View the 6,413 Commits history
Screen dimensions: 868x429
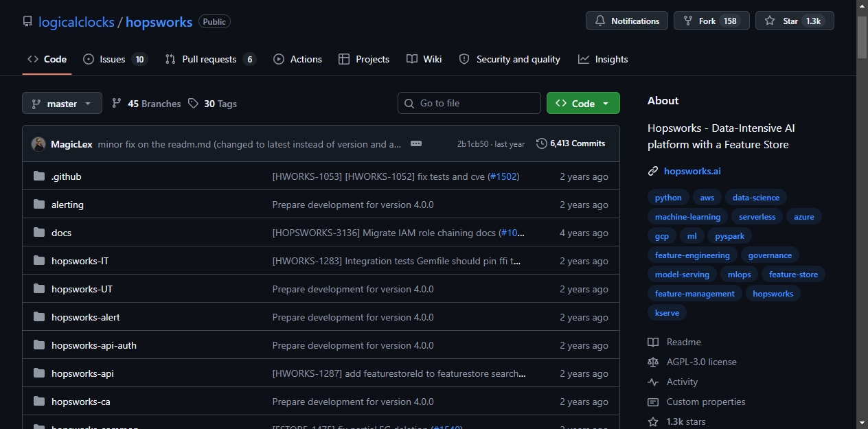tap(571, 143)
